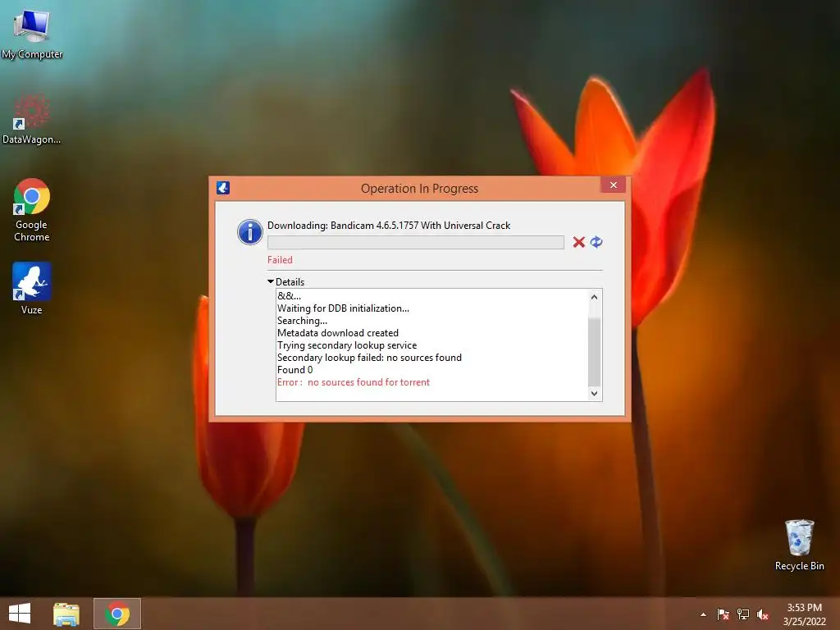
Task: Click the Vuze frog icon in dialog title bar
Action: [223, 188]
